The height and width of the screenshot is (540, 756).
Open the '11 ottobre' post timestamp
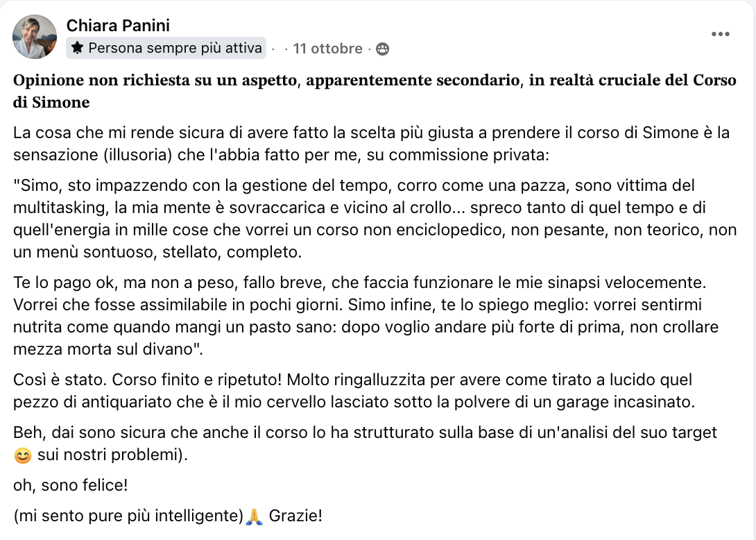[x=327, y=49]
